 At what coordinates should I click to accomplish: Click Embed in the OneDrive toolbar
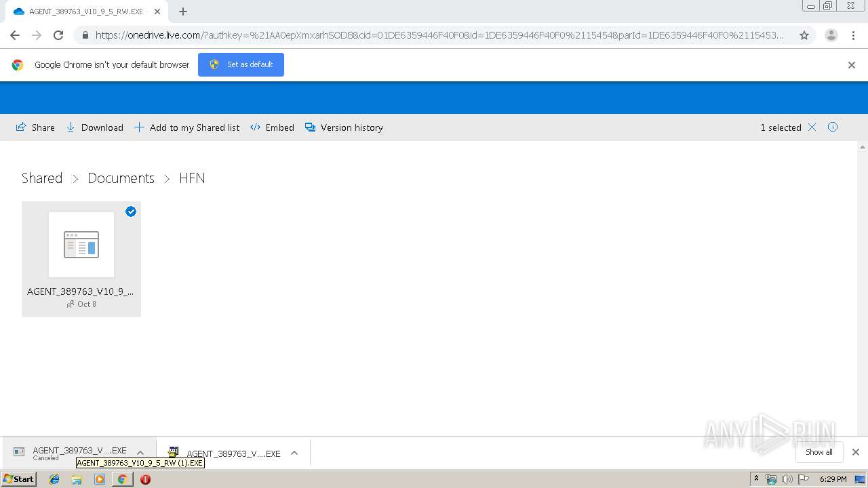point(272,127)
